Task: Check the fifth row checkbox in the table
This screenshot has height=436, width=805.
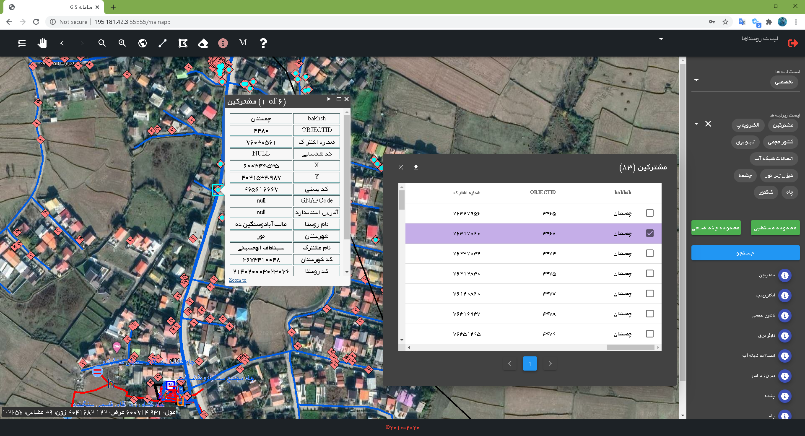Action: tap(649, 293)
